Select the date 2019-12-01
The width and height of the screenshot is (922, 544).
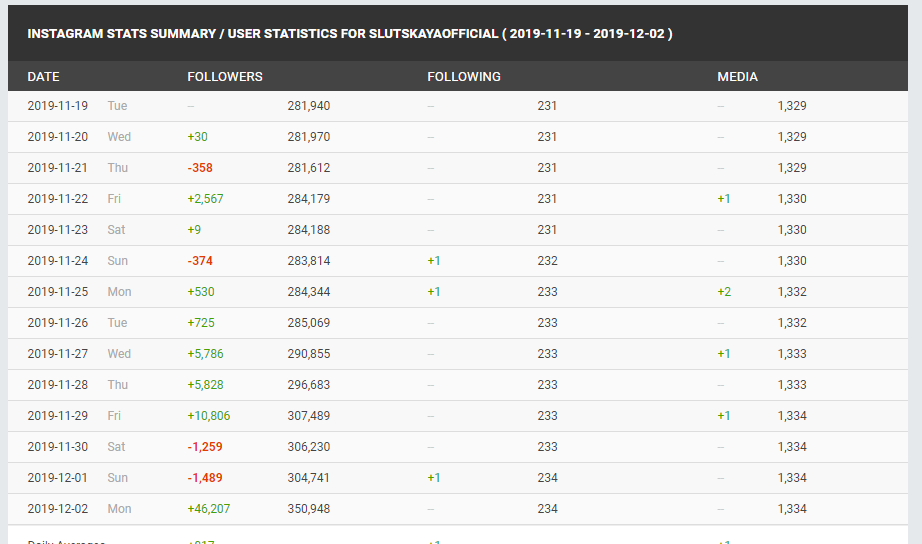point(58,478)
